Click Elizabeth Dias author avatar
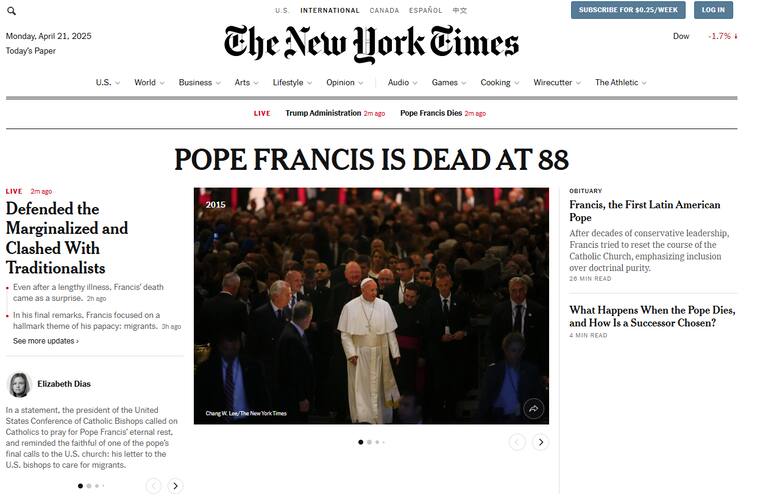The width and height of the screenshot is (760, 500). tap(19, 384)
